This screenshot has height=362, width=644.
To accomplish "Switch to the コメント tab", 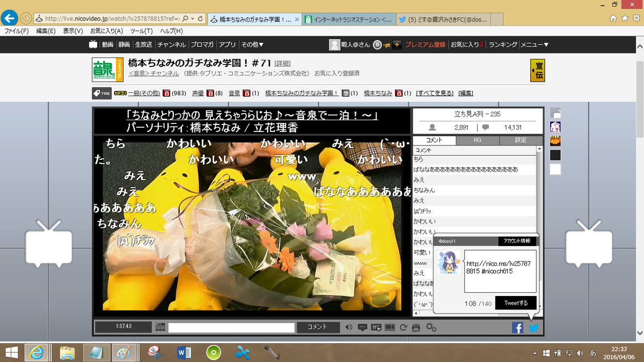I will [x=434, y=140].
